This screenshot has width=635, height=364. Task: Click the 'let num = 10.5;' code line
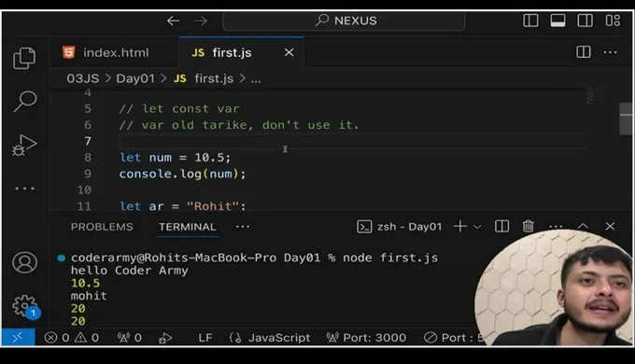click(x=175, y=158)
